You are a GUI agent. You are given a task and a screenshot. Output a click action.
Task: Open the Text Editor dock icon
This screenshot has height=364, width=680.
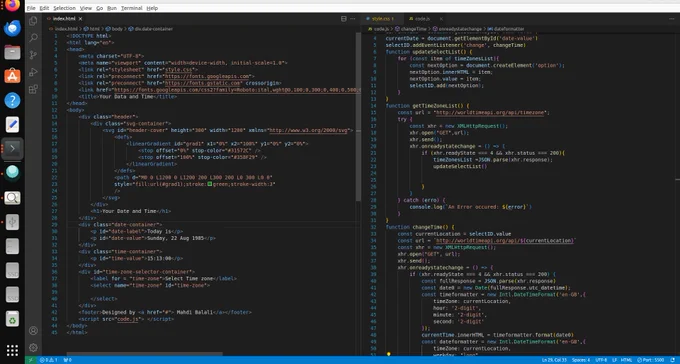[12, 125]
